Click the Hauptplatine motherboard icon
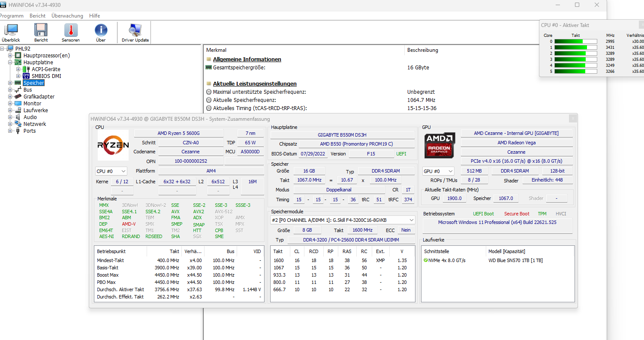 point(18,62)
